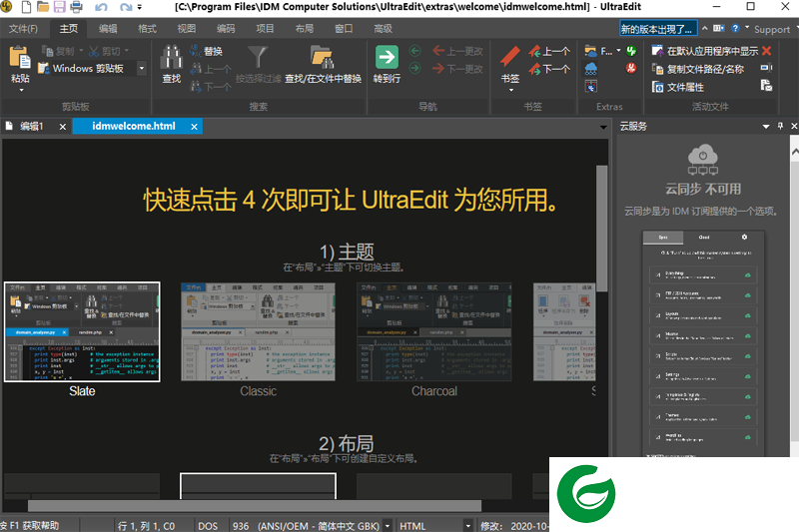This screenshot has width=799, height=532.
Task: Click the blue help question mark icon
Action: (x=735, y=29)
